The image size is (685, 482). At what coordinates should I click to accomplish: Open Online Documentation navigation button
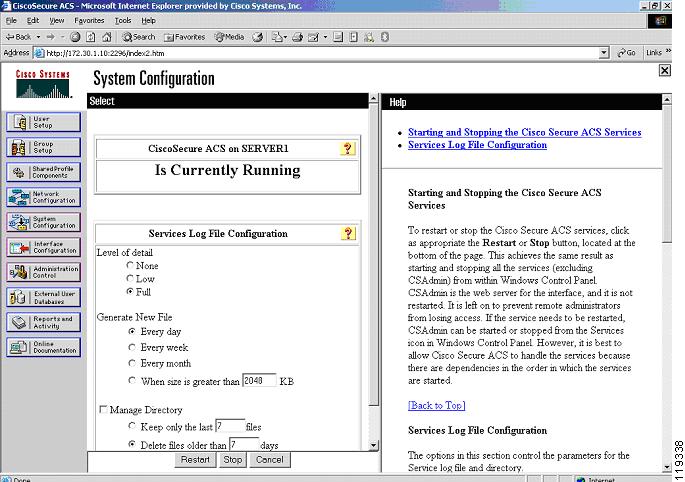point(43,347)
